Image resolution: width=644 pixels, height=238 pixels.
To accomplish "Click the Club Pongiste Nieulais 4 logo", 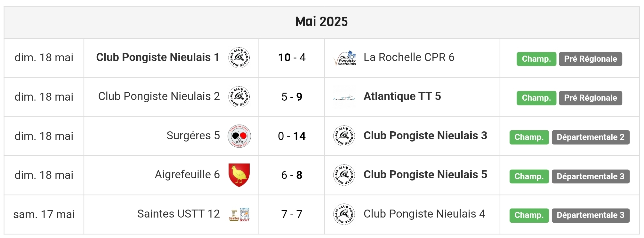I will pyautogui.click(x=344, y=214).
